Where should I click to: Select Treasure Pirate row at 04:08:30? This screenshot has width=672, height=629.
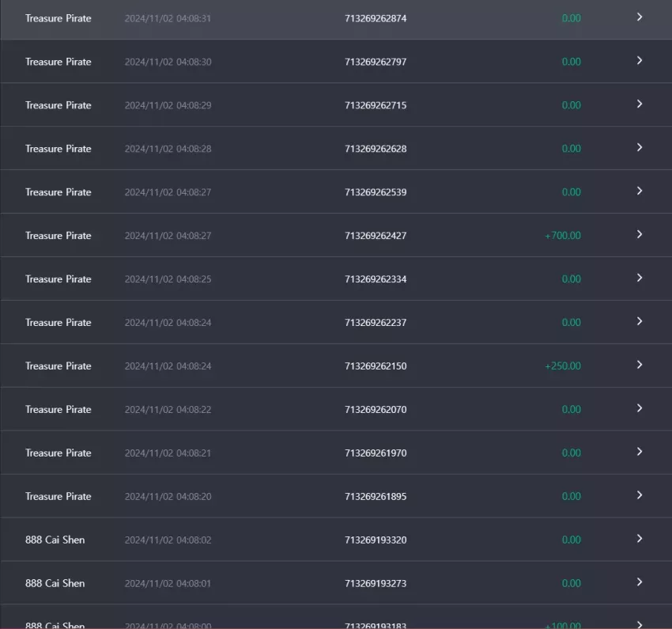[336, 61]
